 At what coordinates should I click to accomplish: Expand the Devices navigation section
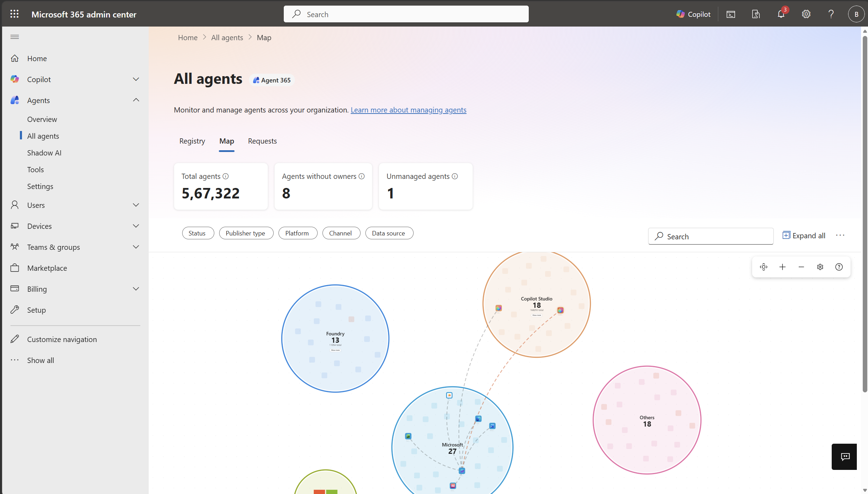pyautogui.click(x=136, y=226)
